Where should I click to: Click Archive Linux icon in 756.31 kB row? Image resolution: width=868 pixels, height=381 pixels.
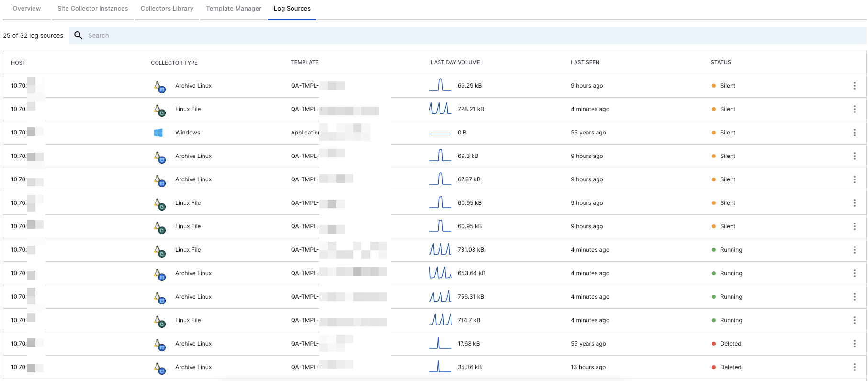159,298
